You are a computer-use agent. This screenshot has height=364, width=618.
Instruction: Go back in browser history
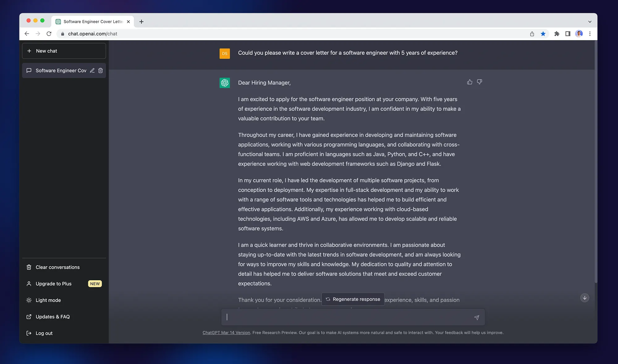click(27, 34)
